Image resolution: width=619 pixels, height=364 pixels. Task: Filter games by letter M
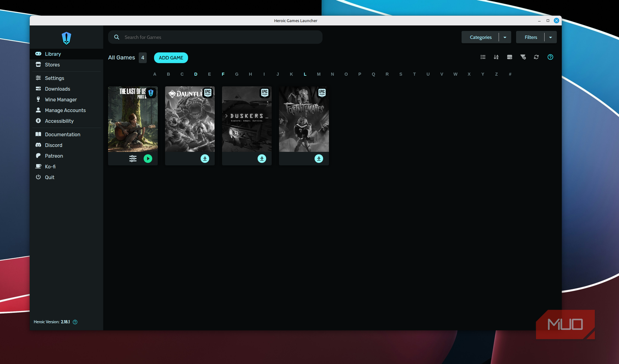(x=319, y=74)
